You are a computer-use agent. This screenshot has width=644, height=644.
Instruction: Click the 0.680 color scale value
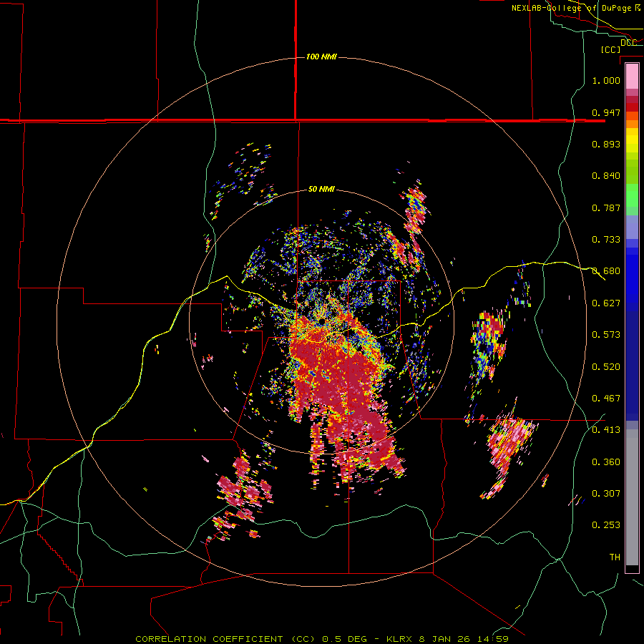[x=606, y=271]
